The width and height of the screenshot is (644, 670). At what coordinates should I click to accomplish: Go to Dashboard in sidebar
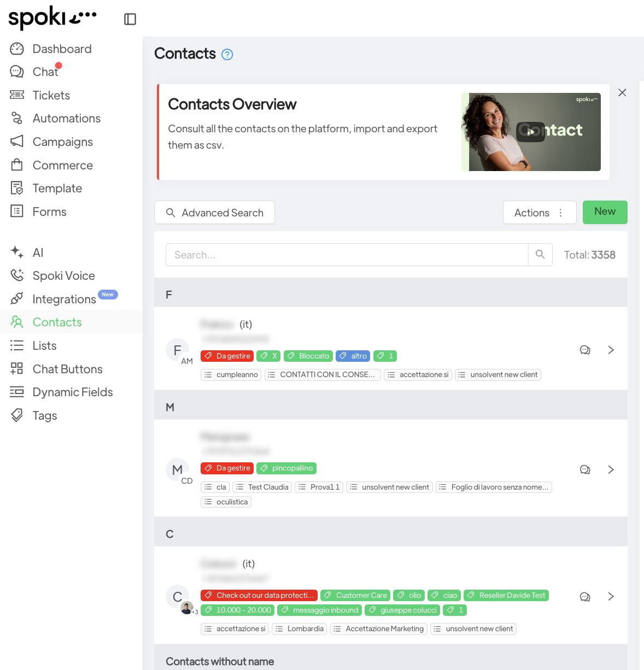click(62, 49)
